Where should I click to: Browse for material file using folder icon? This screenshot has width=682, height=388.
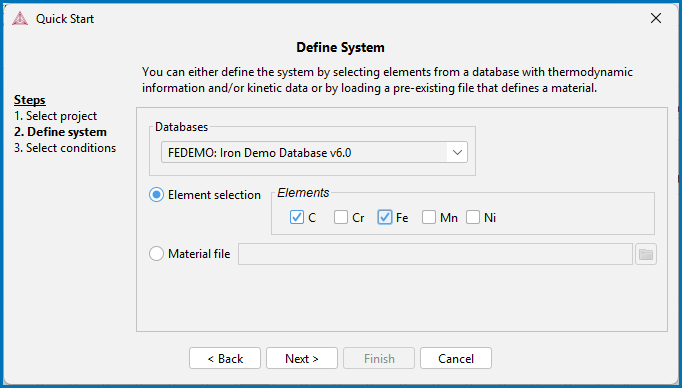[x=646, y=254]
